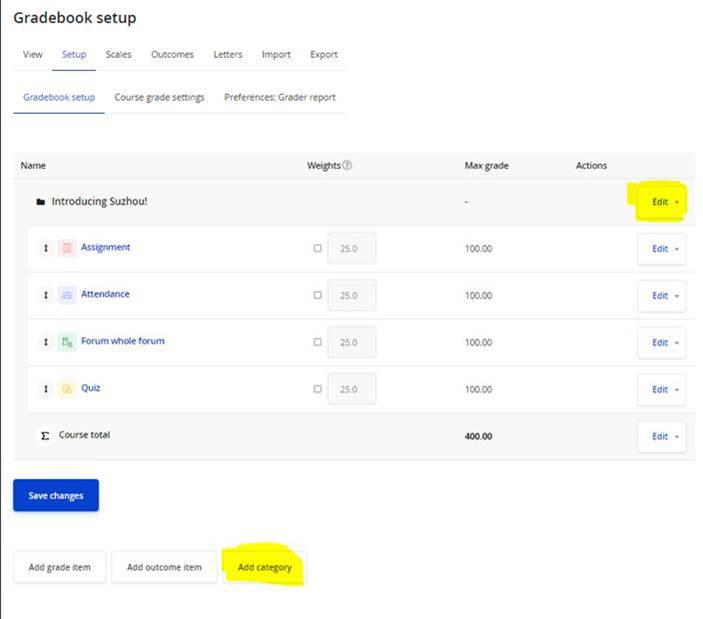
Task: Click the move icon beside Attendance
Action: 46,295
